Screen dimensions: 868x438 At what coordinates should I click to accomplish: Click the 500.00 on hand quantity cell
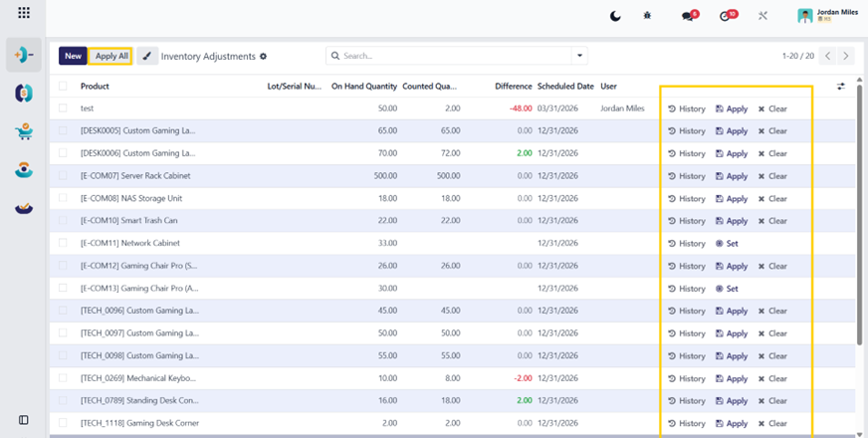click(x=385, y=175)
